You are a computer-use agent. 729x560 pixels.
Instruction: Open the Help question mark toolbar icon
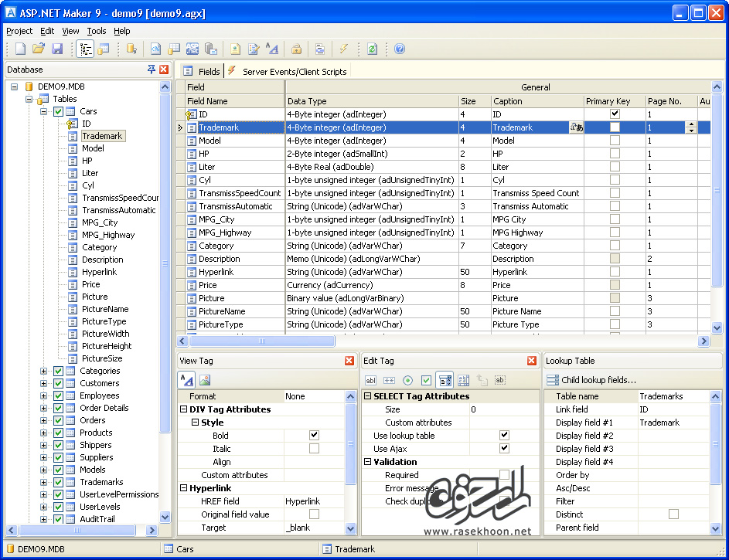pyautogui.click(x=399, y=49)
